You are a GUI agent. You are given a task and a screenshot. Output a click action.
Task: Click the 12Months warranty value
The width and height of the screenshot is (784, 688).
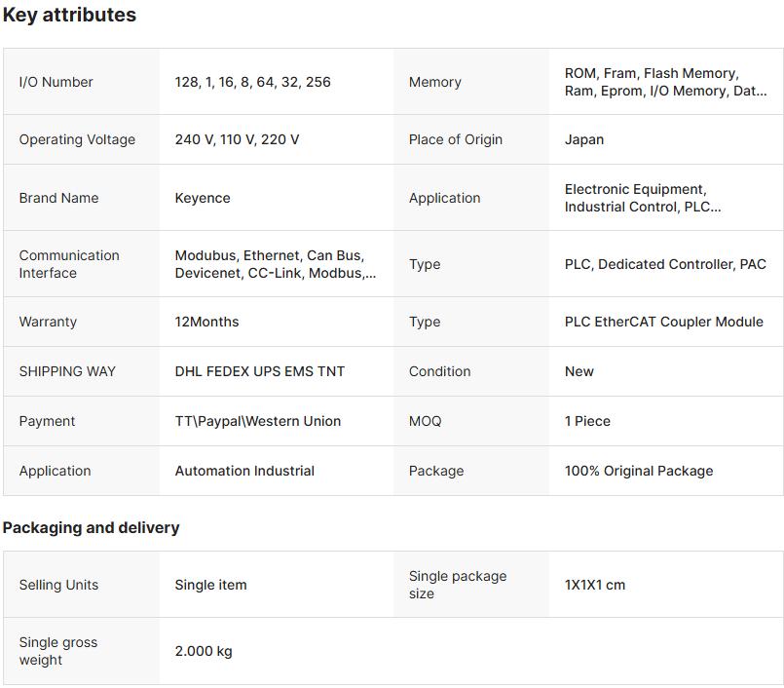[x=206, y=322]
